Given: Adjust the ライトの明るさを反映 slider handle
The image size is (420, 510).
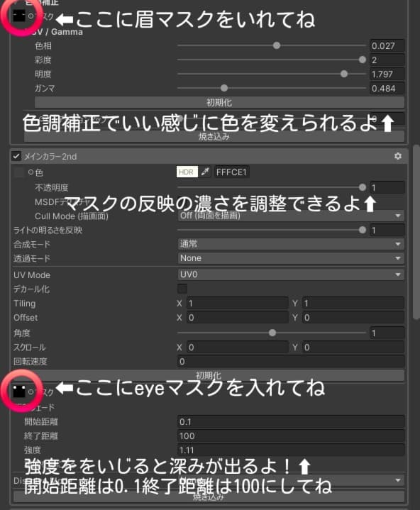Looking at the screenshot, I should pos(362,230).
